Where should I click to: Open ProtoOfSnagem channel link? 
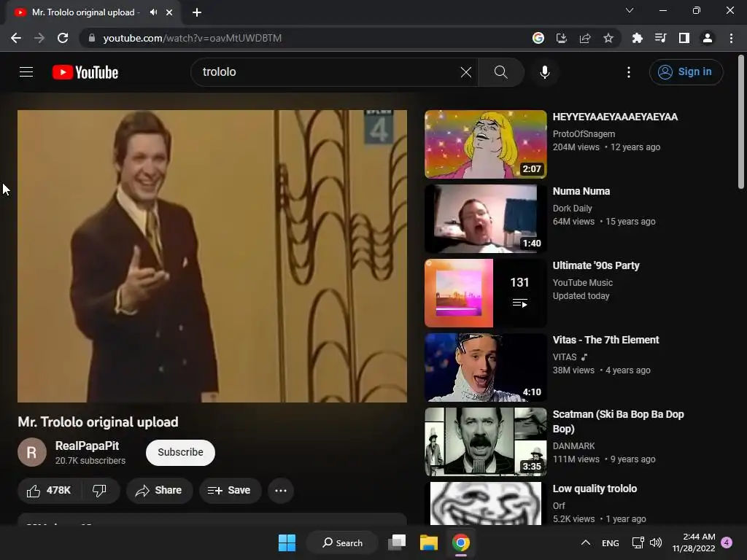click(x=584, y=134)
